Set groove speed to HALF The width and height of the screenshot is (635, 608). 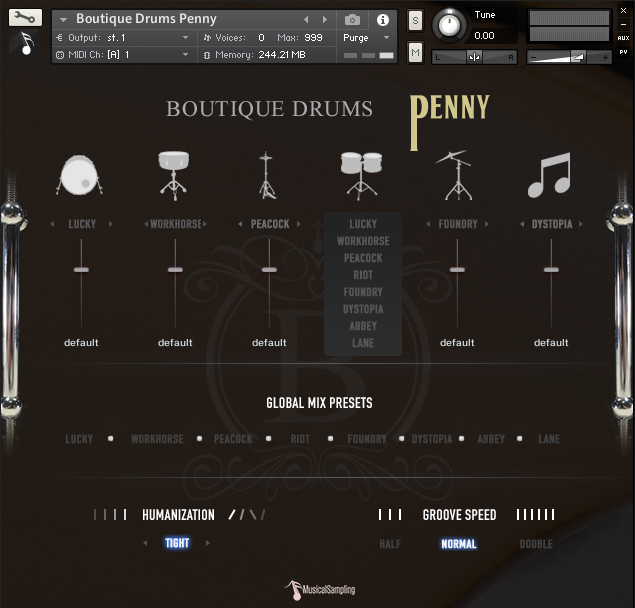pyautogui.click(x=390, y=544)
